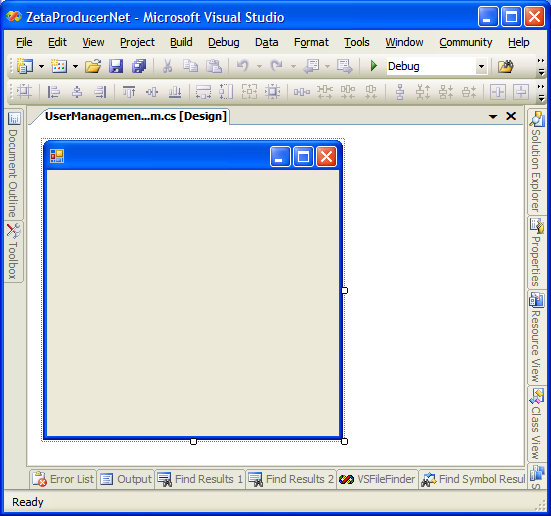
Task: Click the Align Bottoms icon
Action: click(x=175, y=92)
